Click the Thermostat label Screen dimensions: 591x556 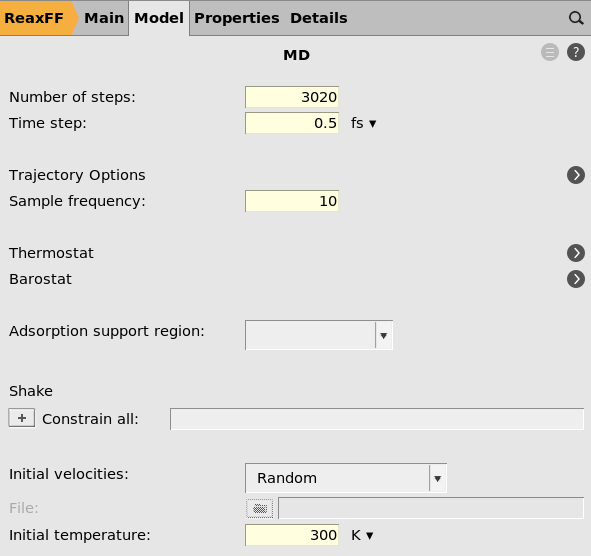coord(51,253)
